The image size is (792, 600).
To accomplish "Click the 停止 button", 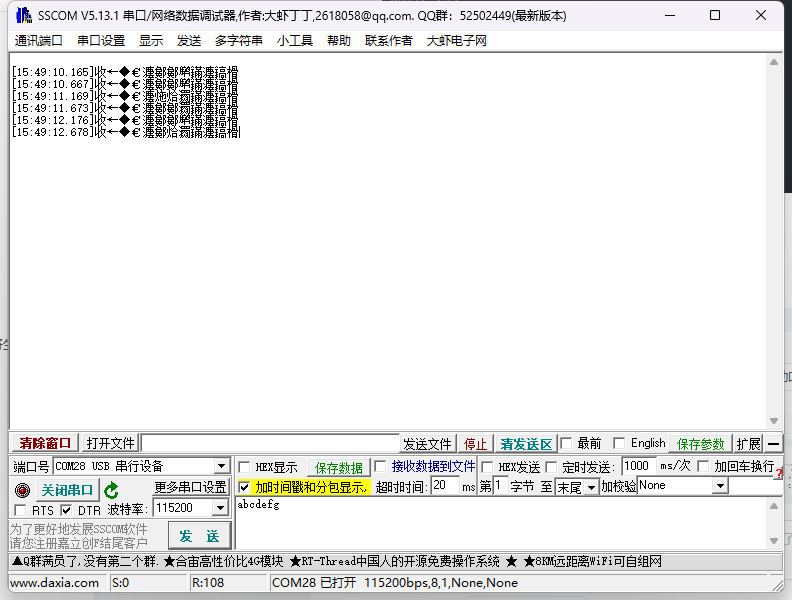I will 475,444.
